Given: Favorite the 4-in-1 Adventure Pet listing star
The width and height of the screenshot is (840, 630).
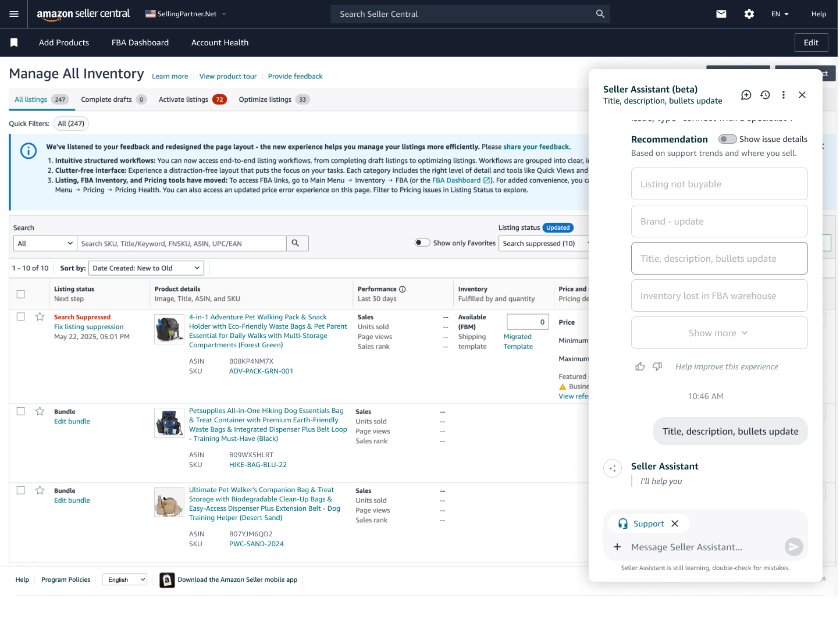Looking at the screenshot, I should coord(40,317).
